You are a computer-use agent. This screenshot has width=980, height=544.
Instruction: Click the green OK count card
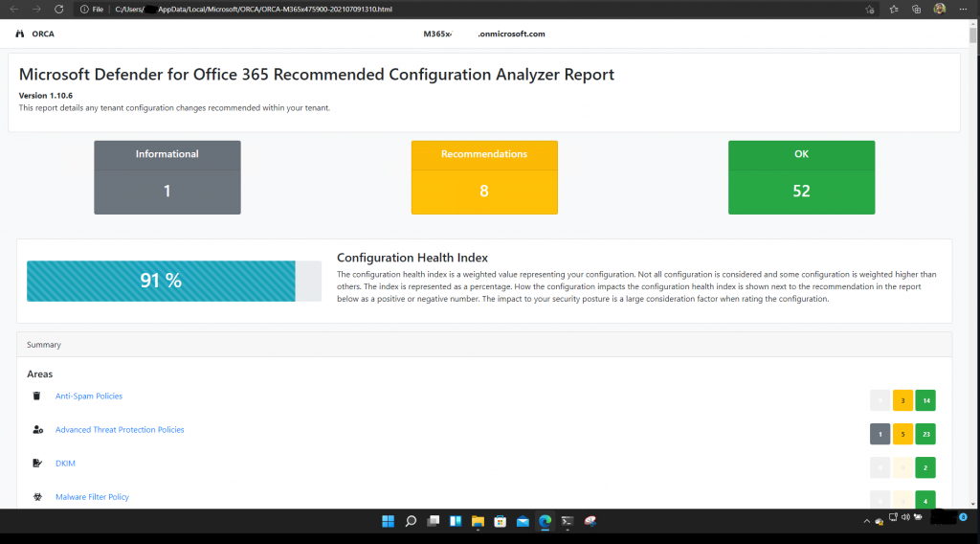point(801,177)
